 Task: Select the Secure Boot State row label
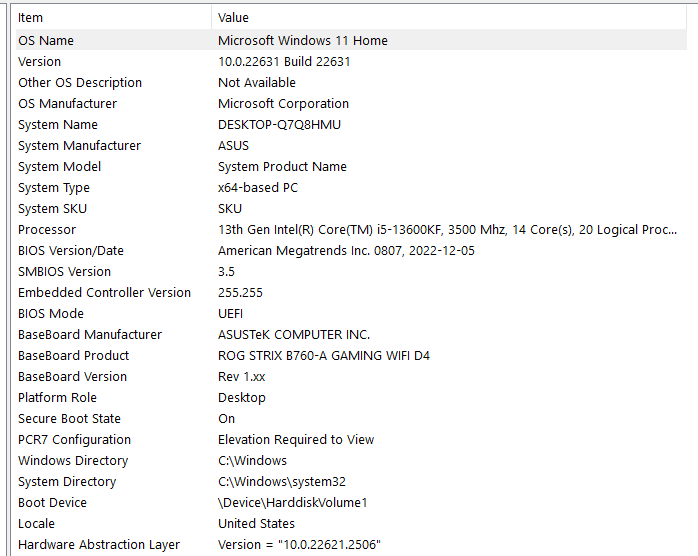tap(69, 418)
